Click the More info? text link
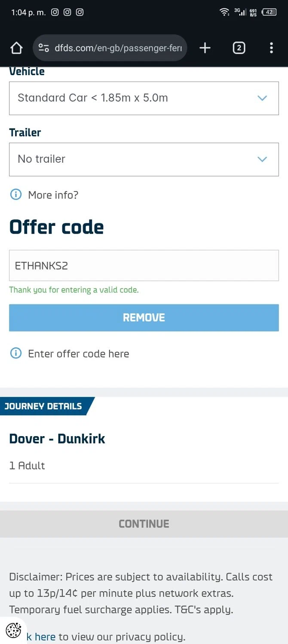 click(x=53, y=195)
